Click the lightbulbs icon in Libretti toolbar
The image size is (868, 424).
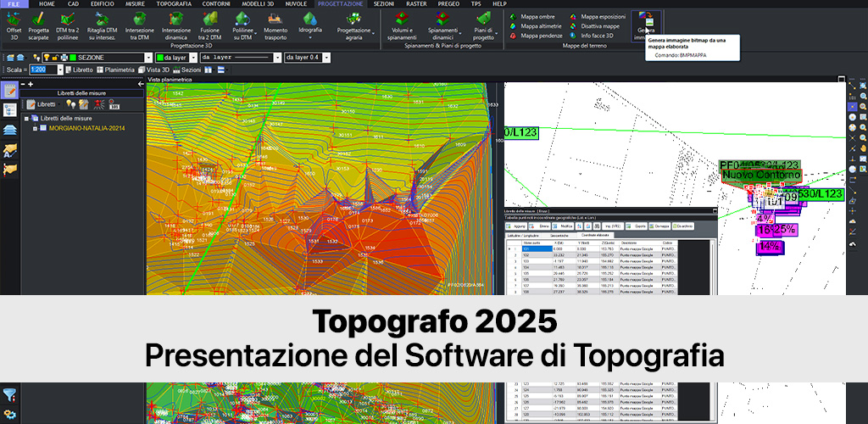pyautogui.click(x=70, y=104)
